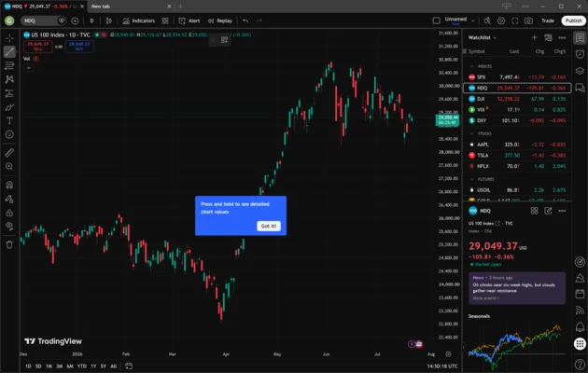Image resolution: width=588 pixels, height=373 pixels.
Task: Toggle the red chart status indicator
Action: pos(103,35)
